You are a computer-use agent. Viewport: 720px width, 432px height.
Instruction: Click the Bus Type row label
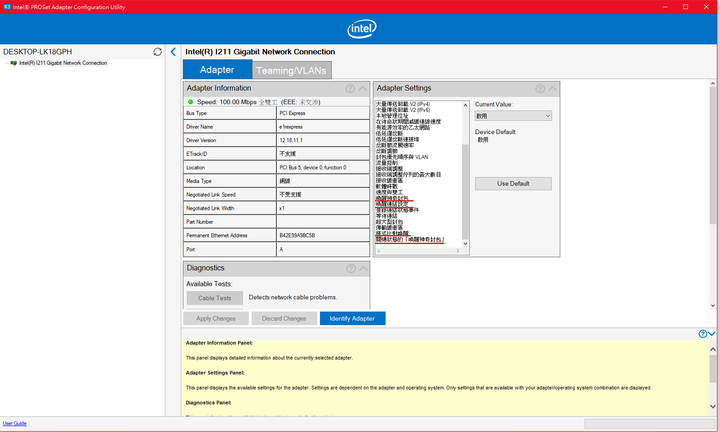coord(197,113)
